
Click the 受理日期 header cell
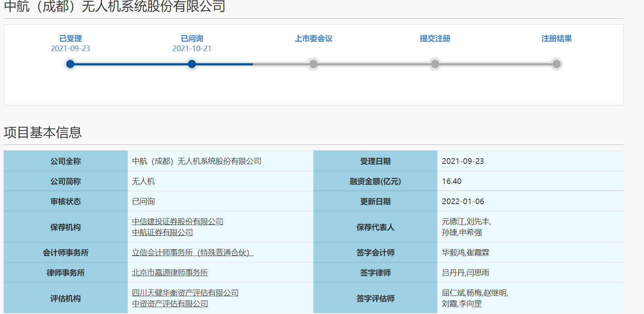tap(375, 161)
